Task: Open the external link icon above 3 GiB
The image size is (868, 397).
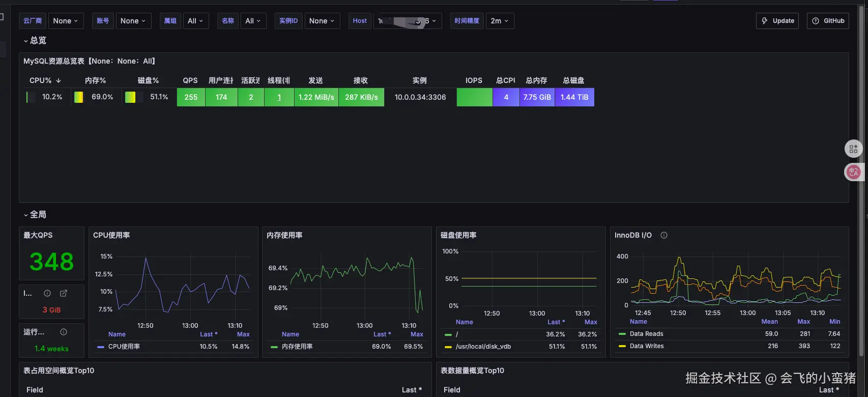Action: pyautogui.click(x=64, y=293)
